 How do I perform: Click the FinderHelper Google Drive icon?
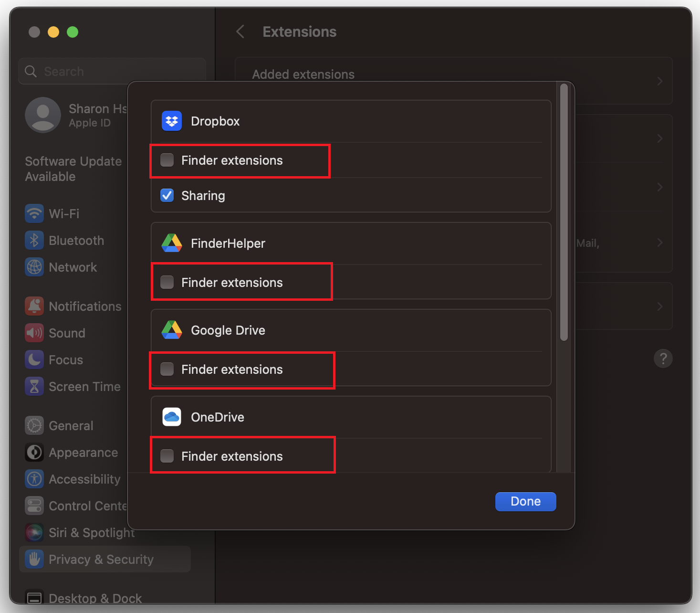pos(172,243)
